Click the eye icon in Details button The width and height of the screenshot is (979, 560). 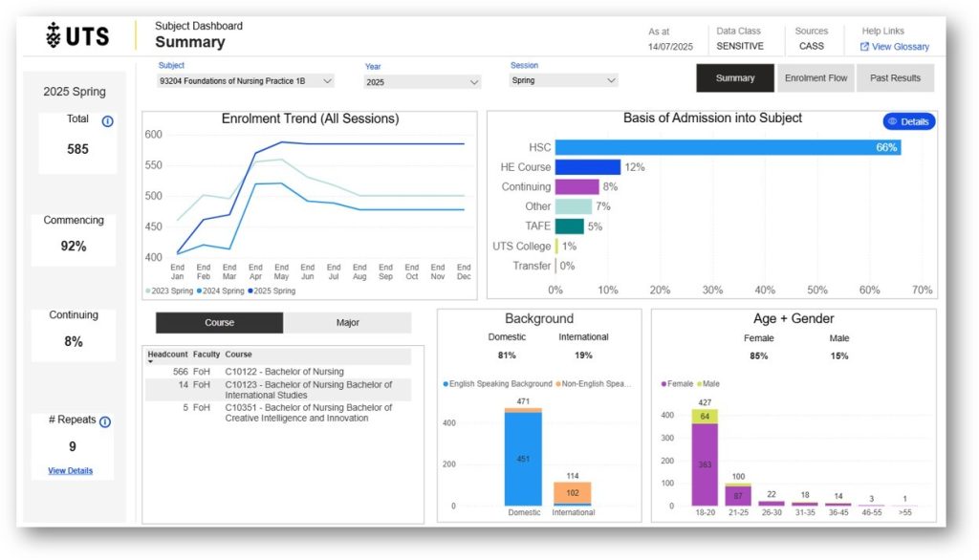tap(893, 122)
